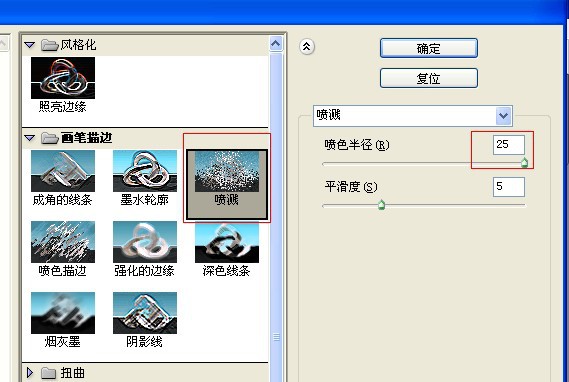Click the 扭曲 folder icon

[x=49, y=373]
